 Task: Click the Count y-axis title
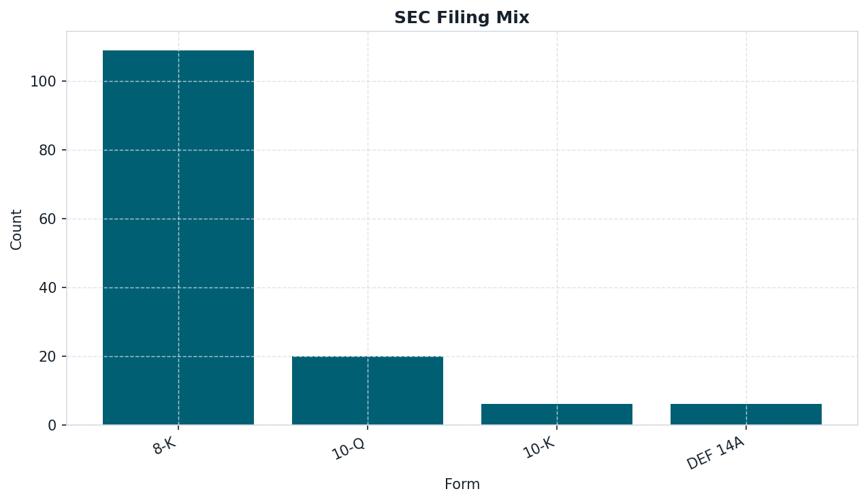click(16, 229)
